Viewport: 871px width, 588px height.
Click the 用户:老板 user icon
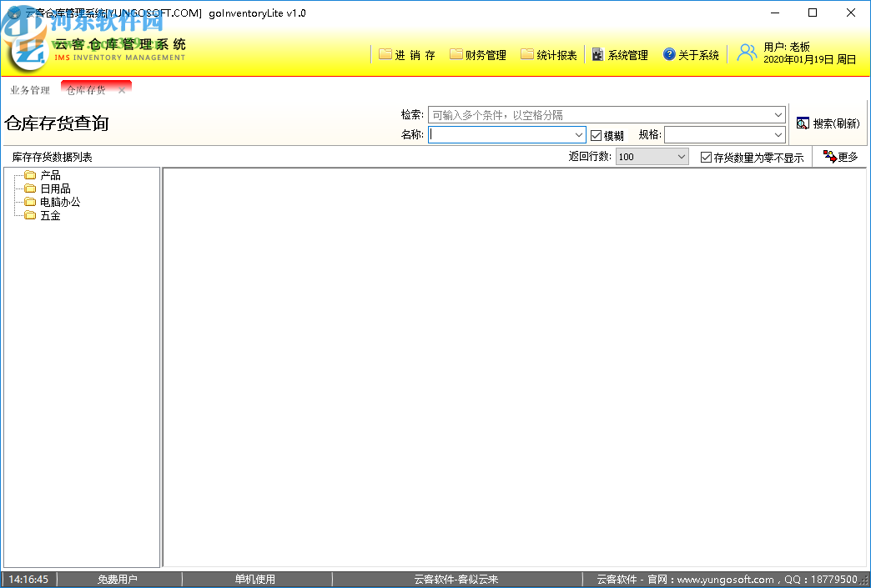click(747, 52)
